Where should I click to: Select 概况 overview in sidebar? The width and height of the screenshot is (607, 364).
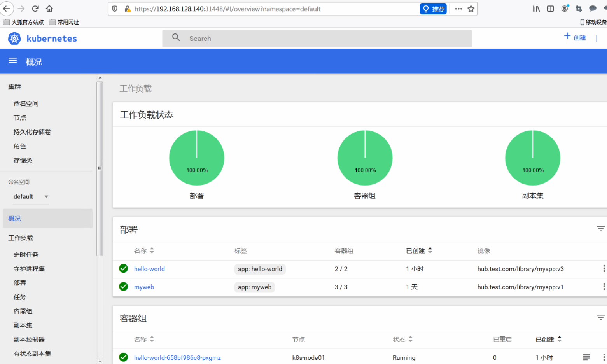click(48, 218)
